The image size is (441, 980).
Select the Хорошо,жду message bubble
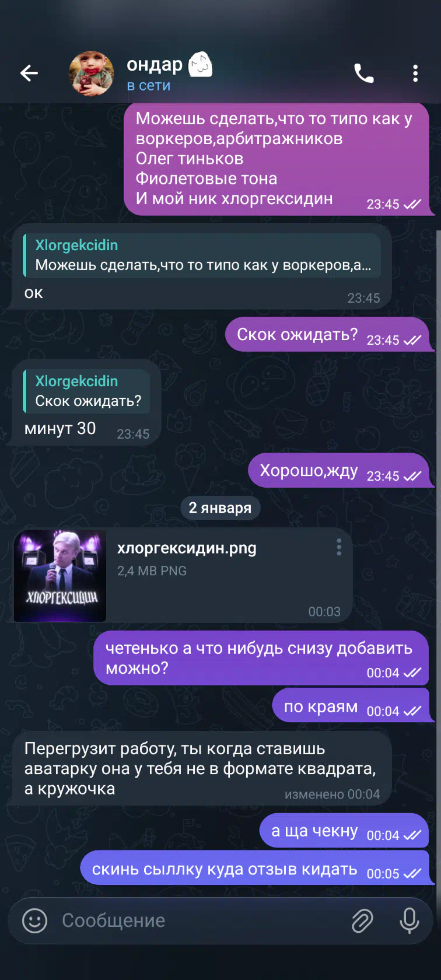pos(338,470)
